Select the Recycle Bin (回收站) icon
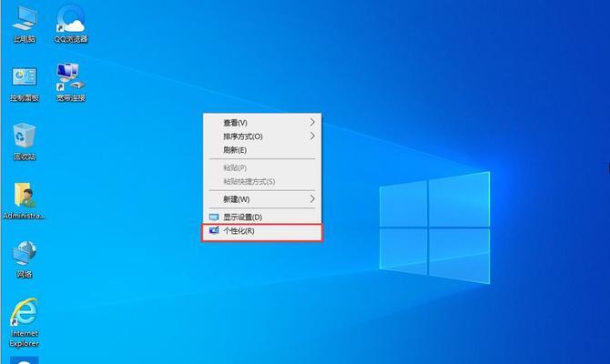610x364 pixels. click(24, 142)
